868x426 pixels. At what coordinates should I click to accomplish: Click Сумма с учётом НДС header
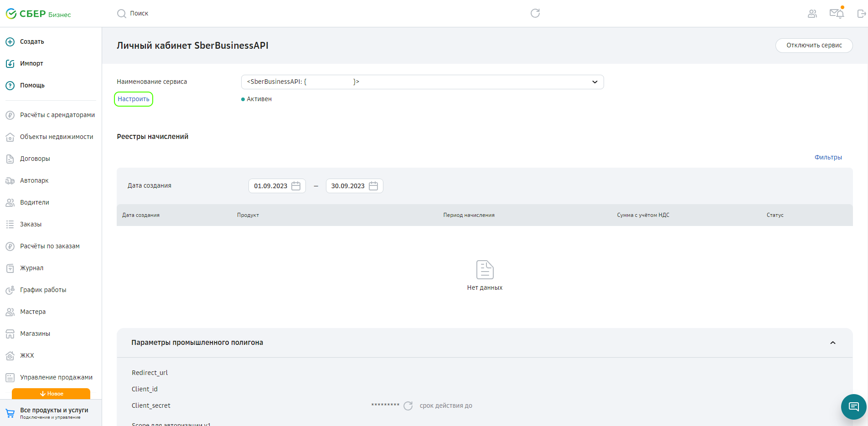tap(643, 215)
